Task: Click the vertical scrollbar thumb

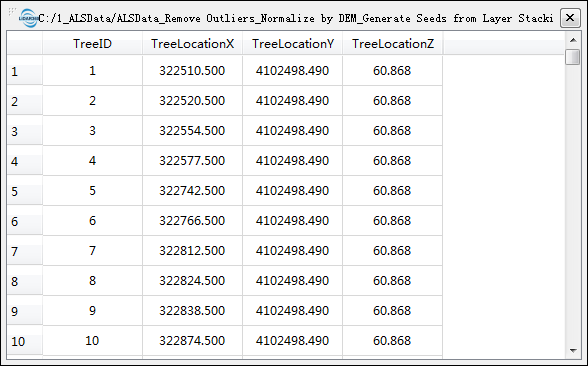Action: click(x=573, y=57)
